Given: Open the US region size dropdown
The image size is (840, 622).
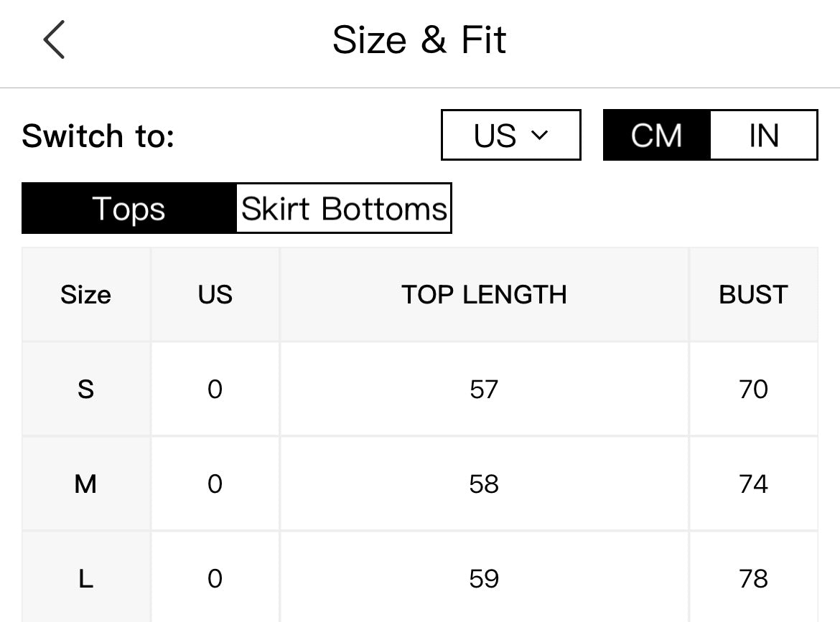Looking at the screenshot, I should pyautogui.click(x=511, y=135).
